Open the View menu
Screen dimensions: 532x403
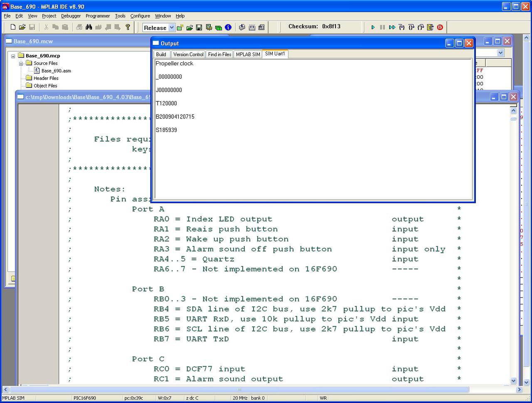point(32,16)
